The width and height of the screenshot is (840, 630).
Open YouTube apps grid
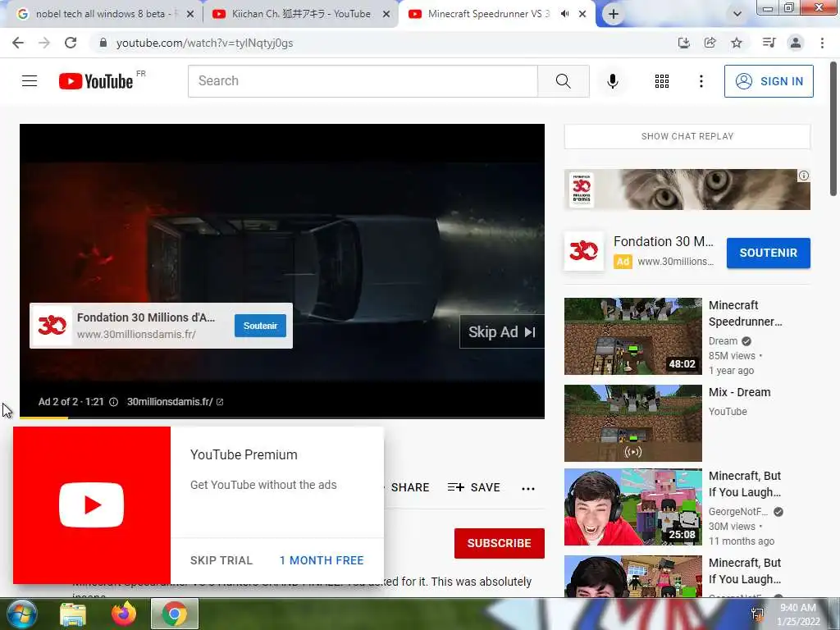[662, 81]
